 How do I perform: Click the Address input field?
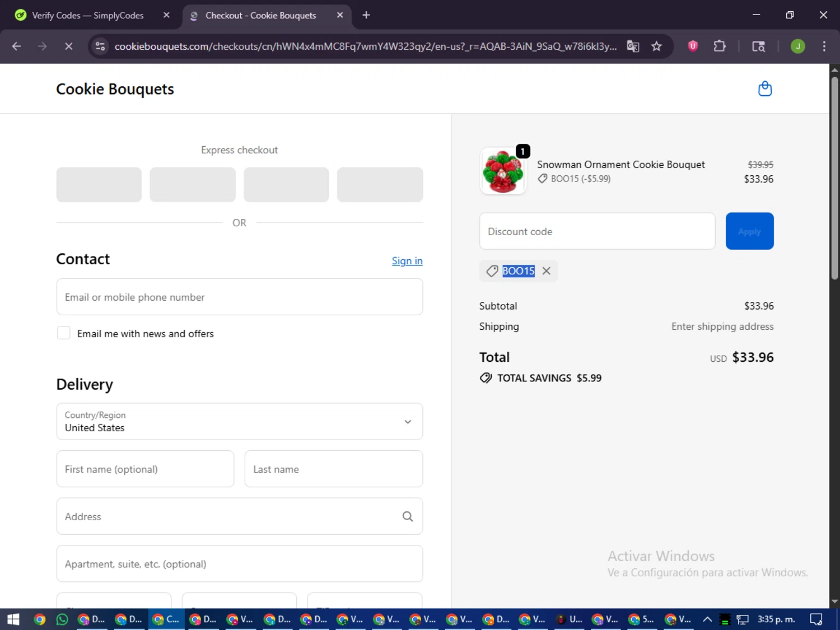(240, 516)
